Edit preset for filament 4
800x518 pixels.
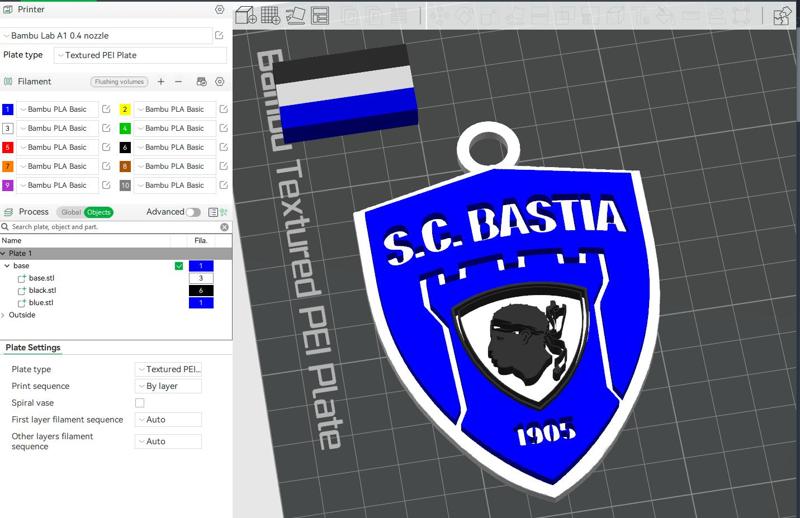[x=223, y=128]
